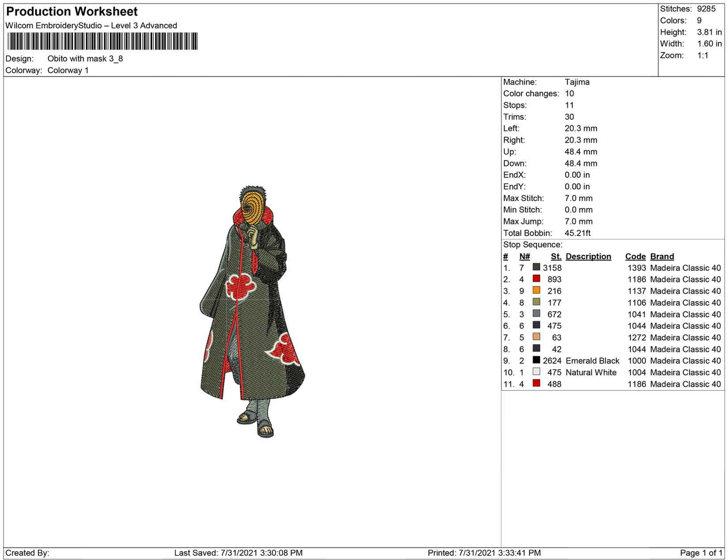Click the Min Stitch value '0.0 mm'
728x560 pixels.
pos(578,210)
